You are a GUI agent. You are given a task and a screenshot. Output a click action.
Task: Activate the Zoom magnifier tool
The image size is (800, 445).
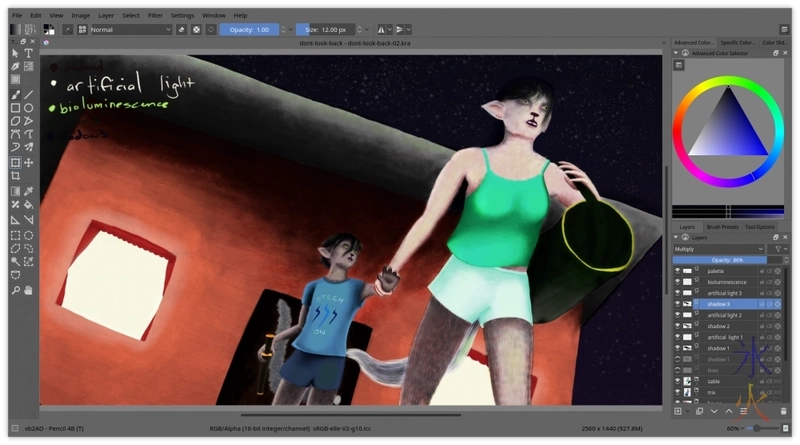point(16,290)
